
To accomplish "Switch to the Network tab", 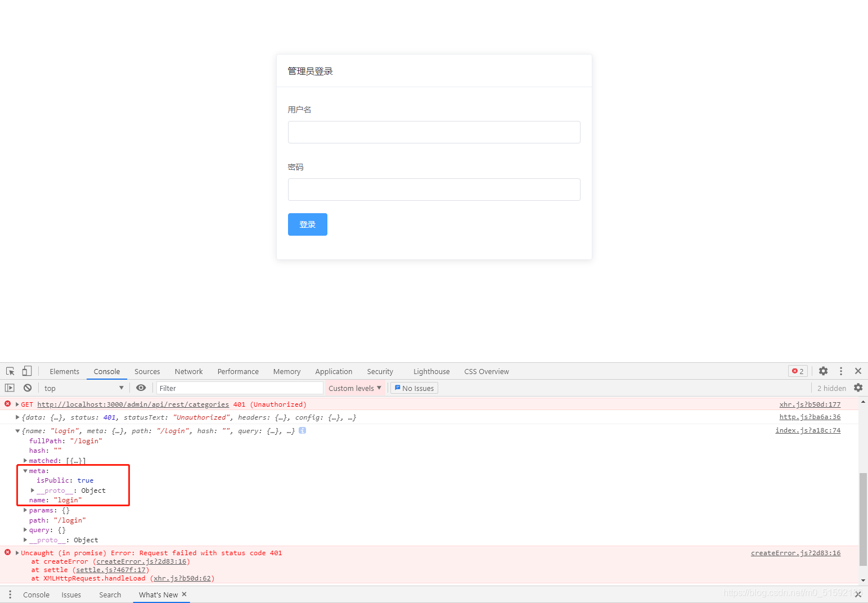I will point(189,371).
